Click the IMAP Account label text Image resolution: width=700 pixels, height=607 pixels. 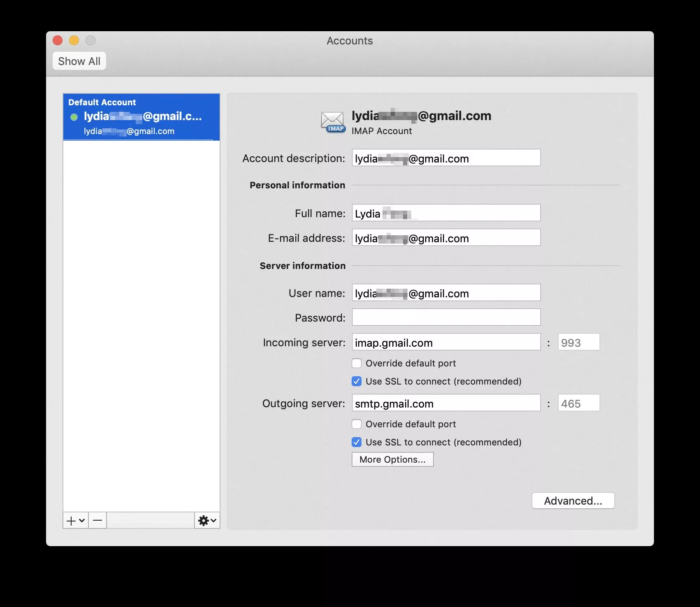[x=382, y=131]
